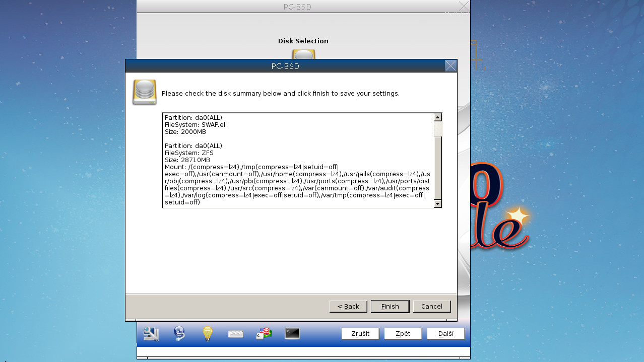This screenshot has width=644, height=362.
Task: Click the disk icon under Disk Selection header
Action: (303, 55)
